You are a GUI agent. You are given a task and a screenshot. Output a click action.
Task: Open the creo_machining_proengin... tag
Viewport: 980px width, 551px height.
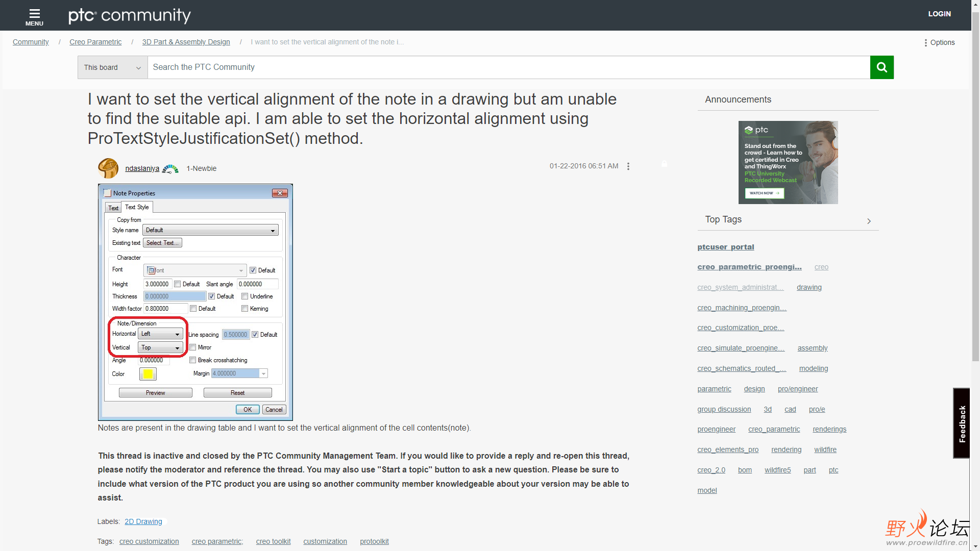[742, 308]
